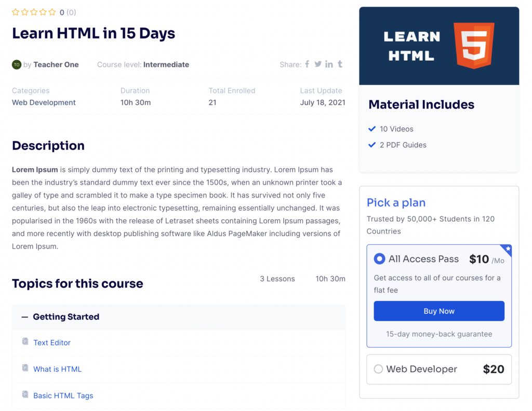Select the All Access Pass plan
The image size is (532, 411).
[x=380, y=258]
